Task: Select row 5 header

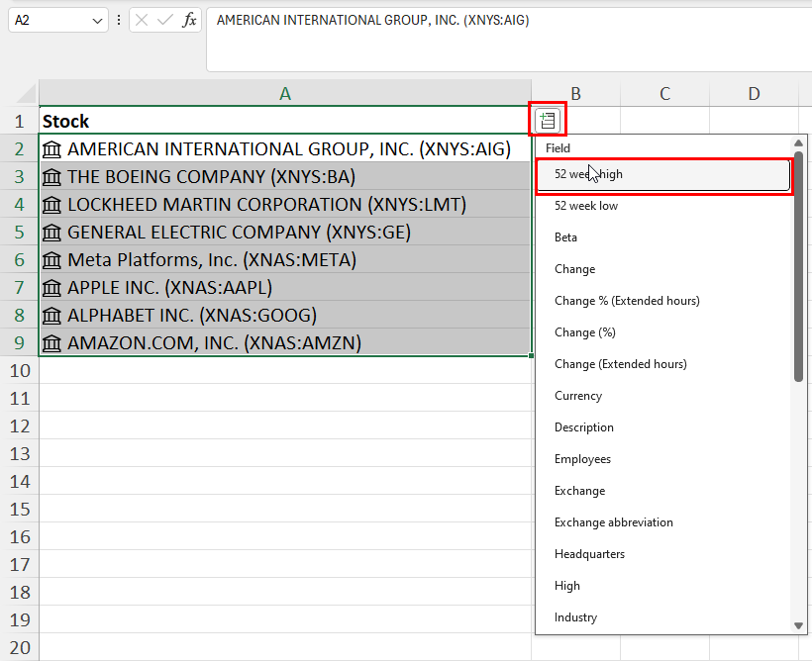Action: point(20,233)
